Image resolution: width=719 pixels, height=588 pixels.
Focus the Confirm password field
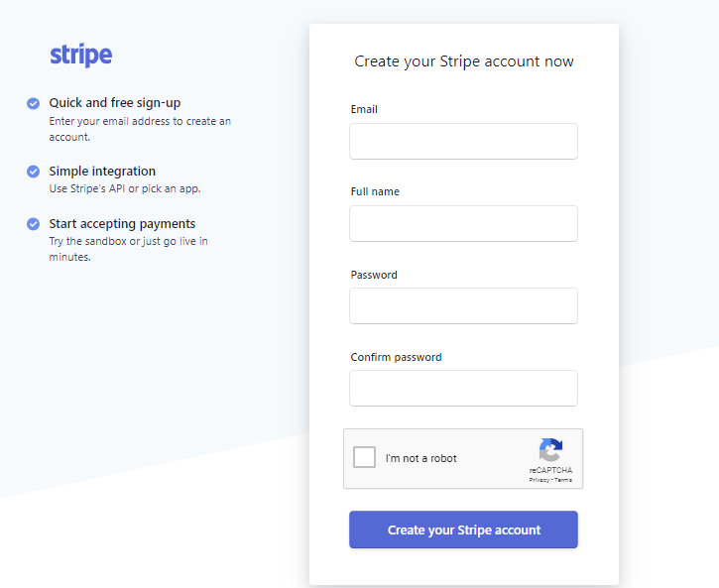coord(463,389)
